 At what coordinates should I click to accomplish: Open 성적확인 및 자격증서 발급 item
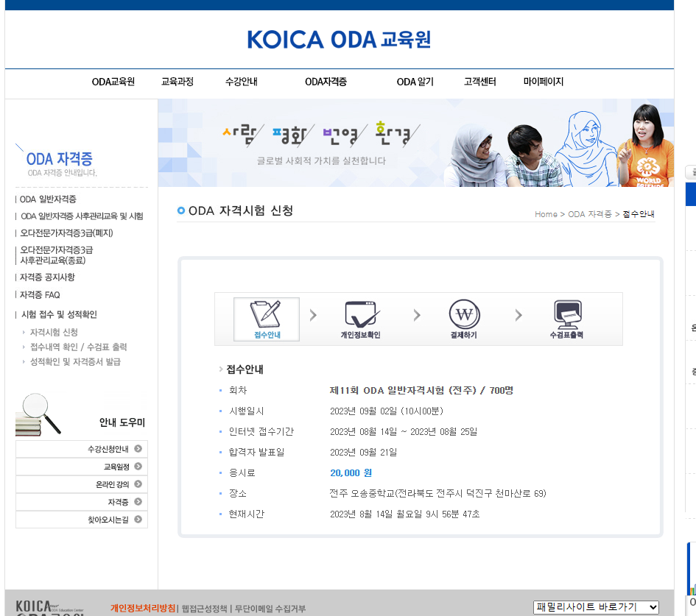(x=75, y=361)
